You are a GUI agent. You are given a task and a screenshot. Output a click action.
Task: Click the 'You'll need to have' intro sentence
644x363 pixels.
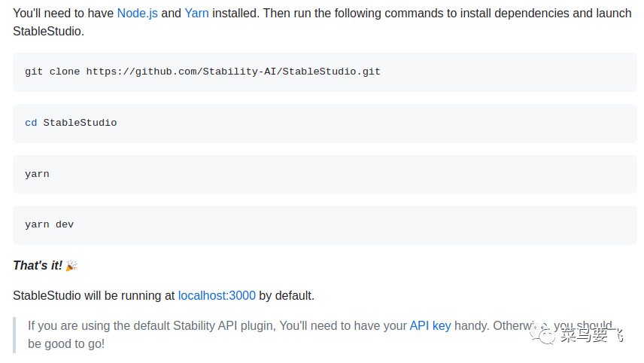click(x=322, y=22)
